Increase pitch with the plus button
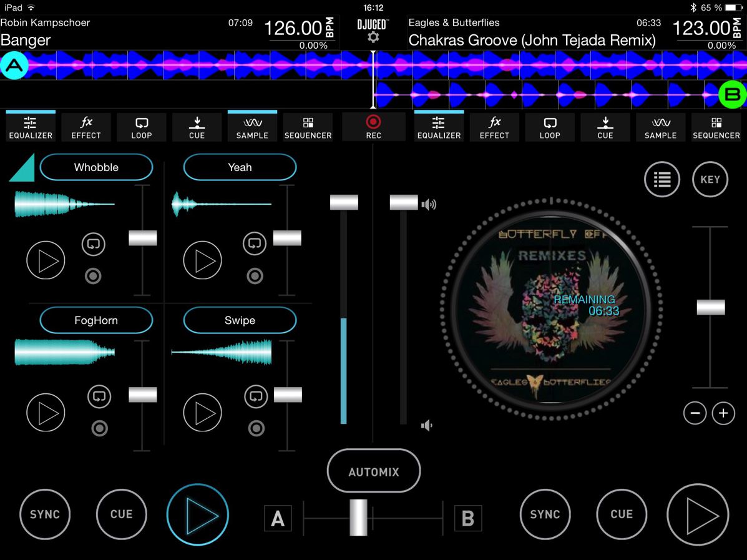The width and height of the screenshot is (747, 560). tap(723, 413)
